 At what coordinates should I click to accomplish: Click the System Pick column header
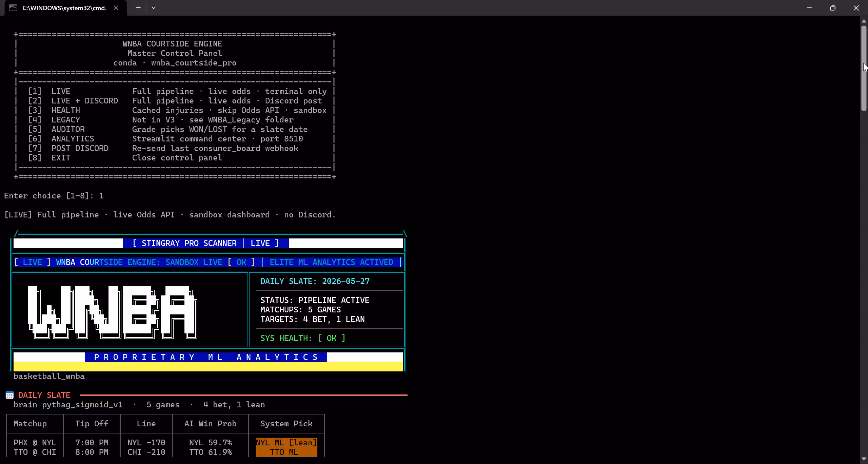[x=287, y=424]
